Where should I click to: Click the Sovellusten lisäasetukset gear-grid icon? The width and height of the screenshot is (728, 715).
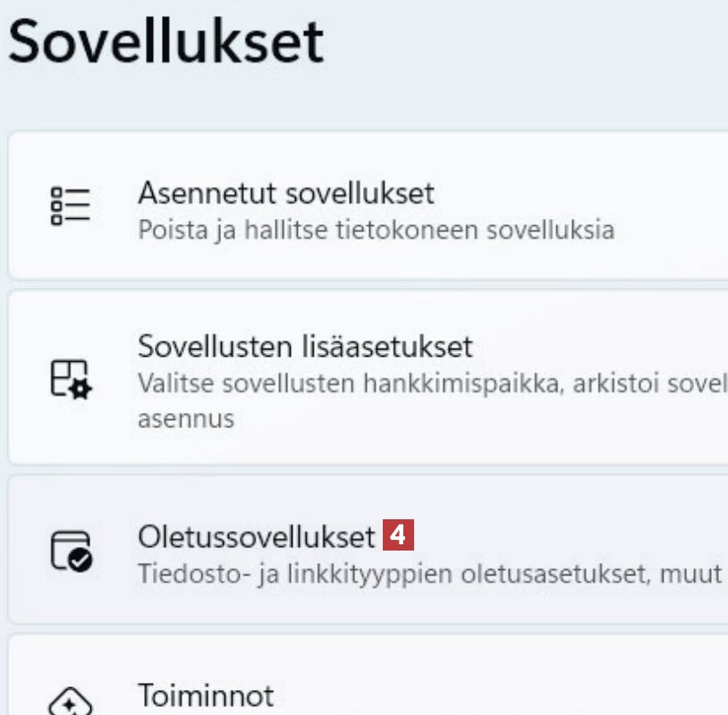(71, 377)
